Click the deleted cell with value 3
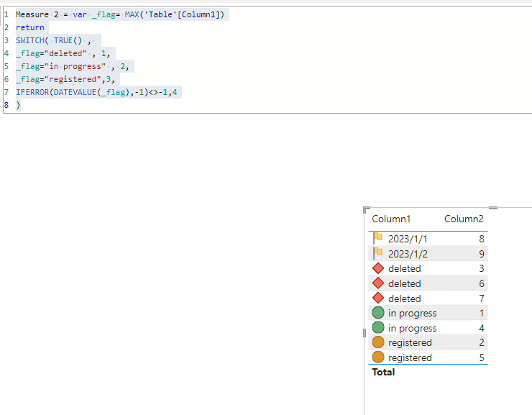 pyautogui.click(x=405, y=268)
